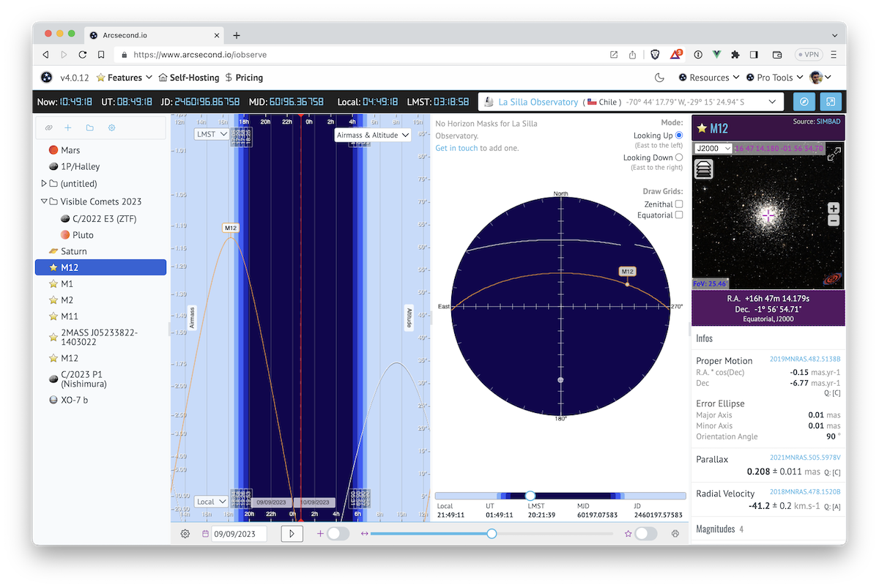Open the Pro Tools menu
Screen dimensions: 879x588
tap(774, 78)
